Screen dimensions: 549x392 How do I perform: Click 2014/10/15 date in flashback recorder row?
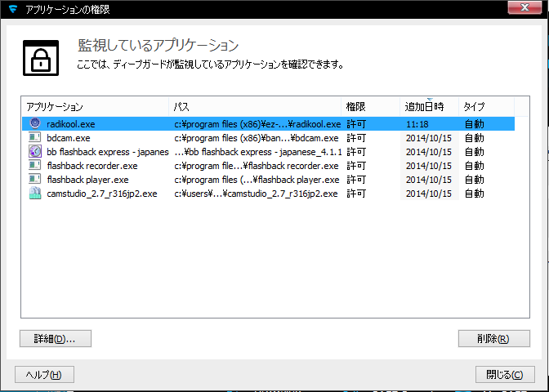tap(429, 166)
